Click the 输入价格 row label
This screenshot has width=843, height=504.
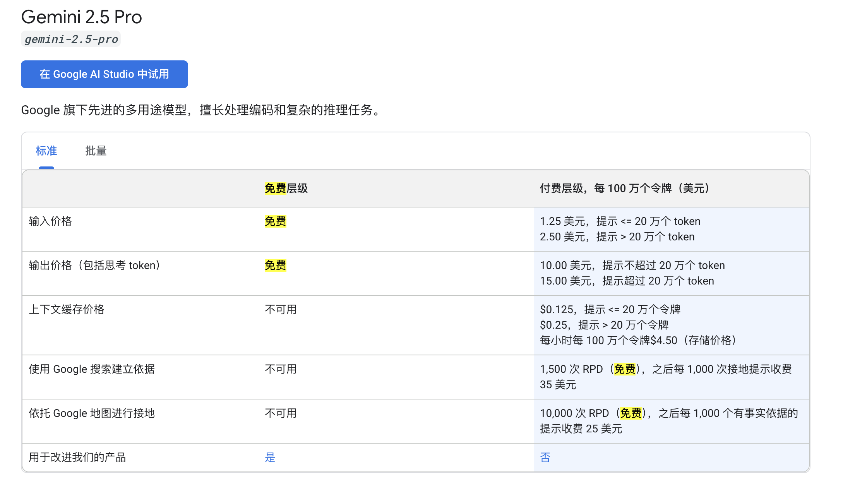click(x=50, y=221)
